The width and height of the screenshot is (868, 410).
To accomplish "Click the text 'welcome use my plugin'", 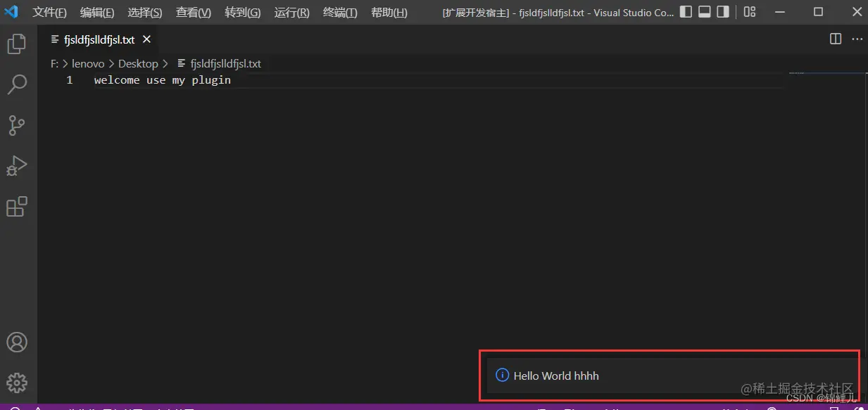I will pyautogui.click(x=163, y=80).
